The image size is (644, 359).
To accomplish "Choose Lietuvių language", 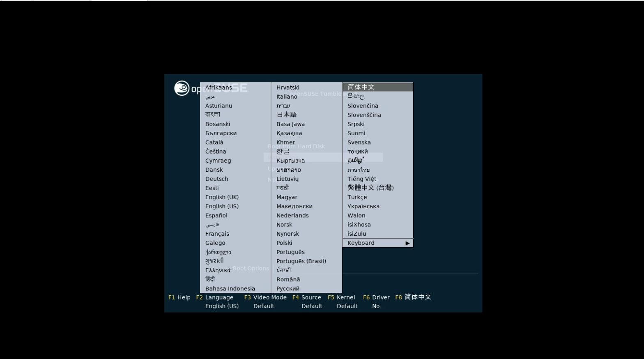I will pos(287,179).
